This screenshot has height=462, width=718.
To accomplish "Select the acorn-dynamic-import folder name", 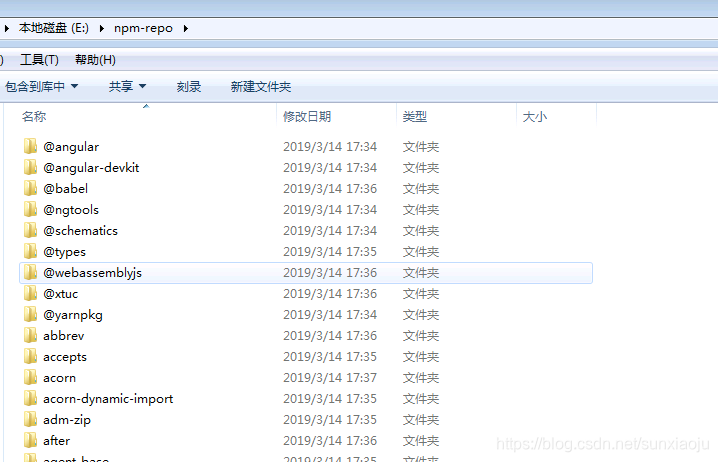I will [108, 399].
